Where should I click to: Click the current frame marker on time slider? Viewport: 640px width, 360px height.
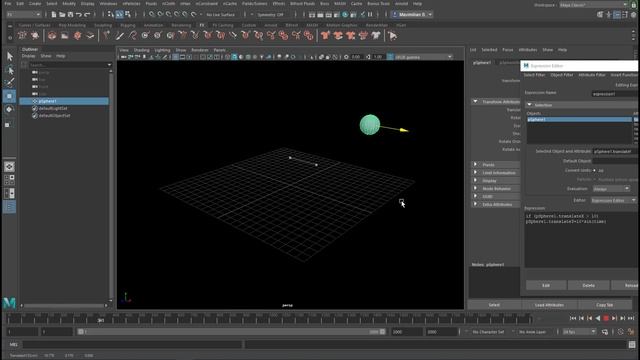pos(101,320)
